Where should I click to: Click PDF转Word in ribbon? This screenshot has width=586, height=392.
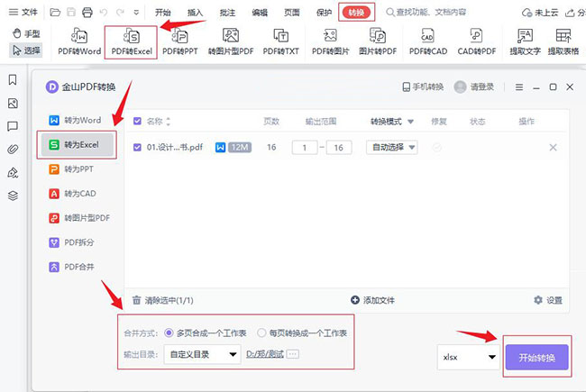79,41
